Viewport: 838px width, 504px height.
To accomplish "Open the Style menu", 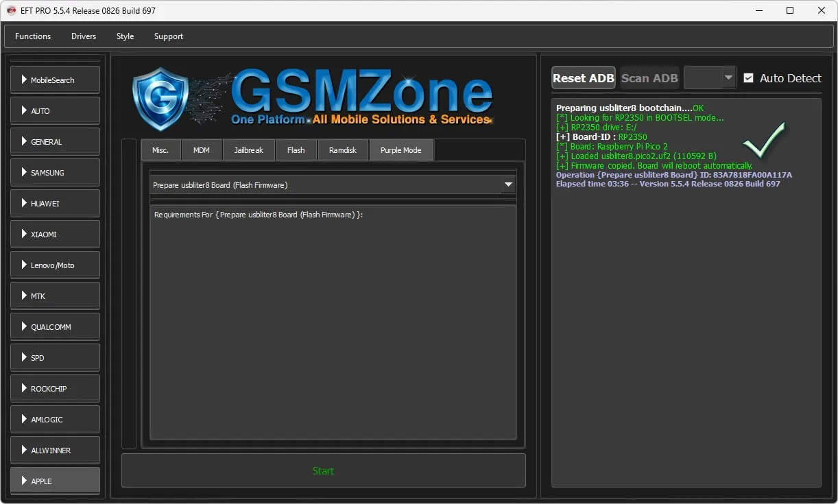I will pos(125,36).
